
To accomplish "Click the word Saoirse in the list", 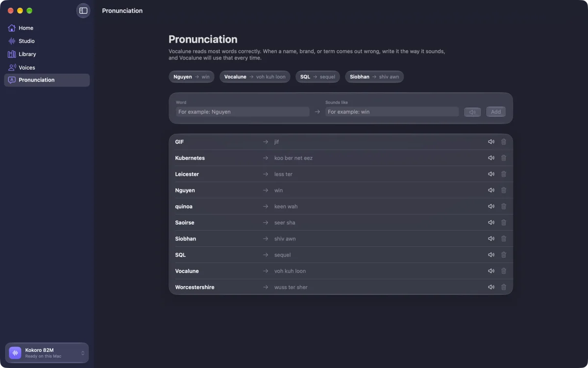I will pos(185,223).
